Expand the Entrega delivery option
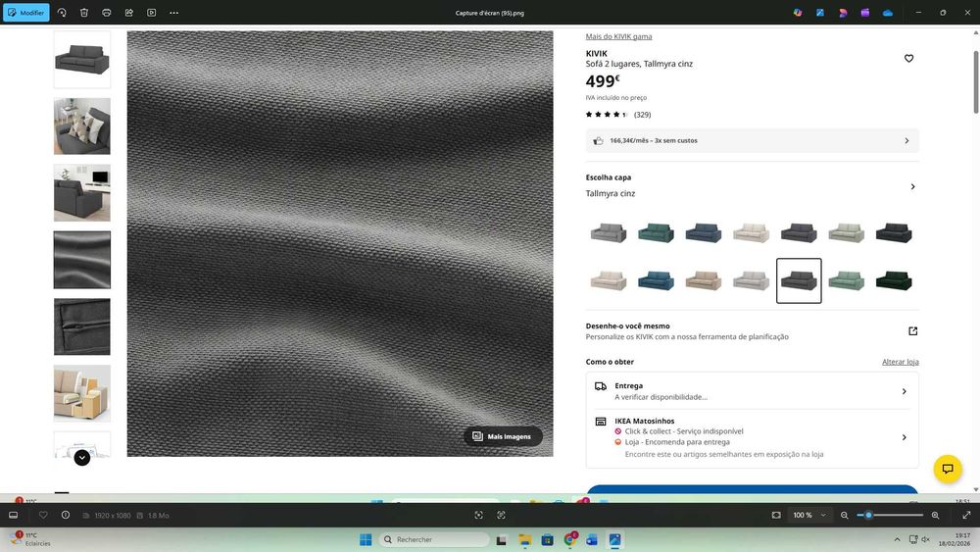The height and width of the screenshot is (552, 980). [752, 391]
